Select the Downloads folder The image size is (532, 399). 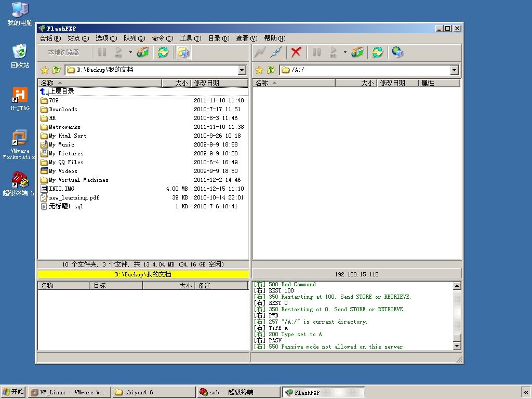coord(143,109)
